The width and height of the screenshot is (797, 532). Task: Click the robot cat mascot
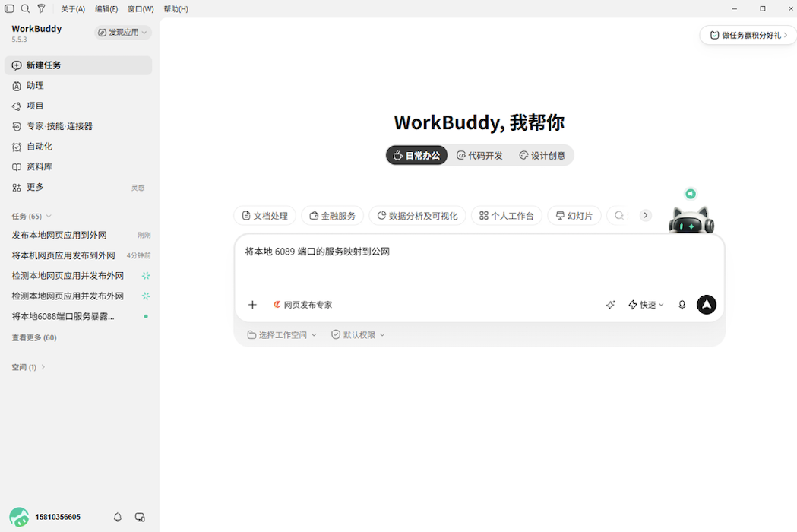tap(691, 220)
